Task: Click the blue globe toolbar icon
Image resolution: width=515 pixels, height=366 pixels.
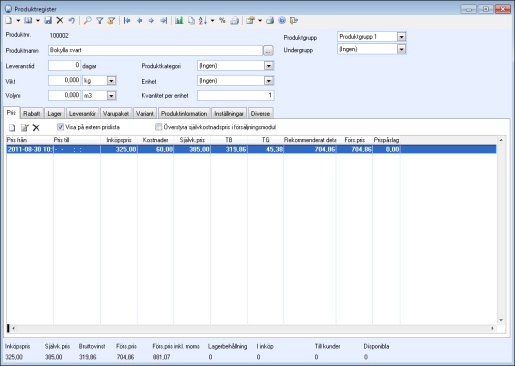Action: click(x=282, y=21)
